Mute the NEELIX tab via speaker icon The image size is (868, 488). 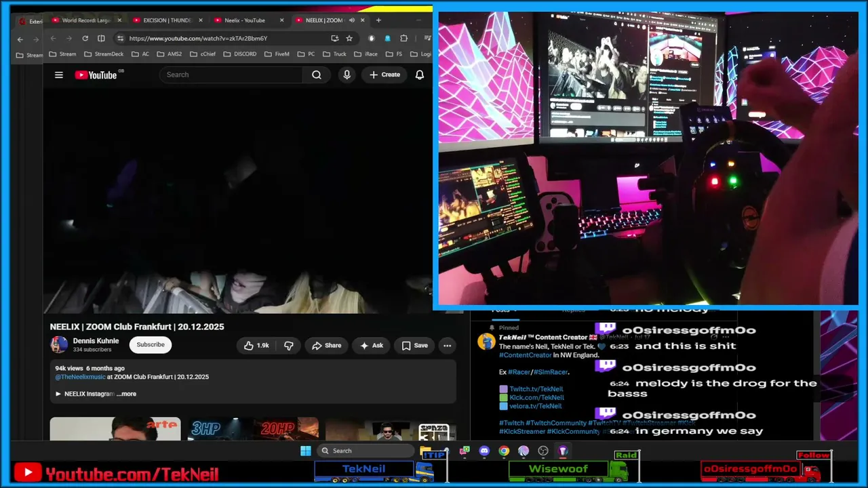pyautogui.click(x=351, y=20)
